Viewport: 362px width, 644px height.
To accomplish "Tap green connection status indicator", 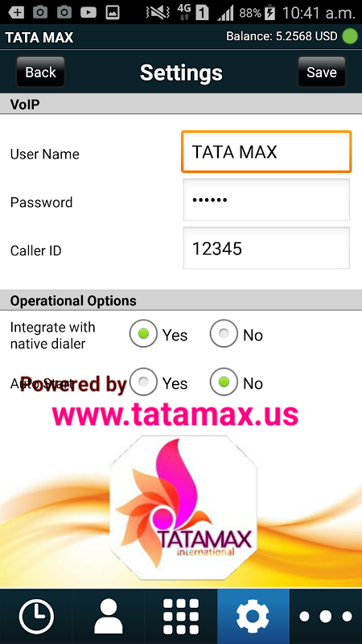I will [x=350, y=36].
